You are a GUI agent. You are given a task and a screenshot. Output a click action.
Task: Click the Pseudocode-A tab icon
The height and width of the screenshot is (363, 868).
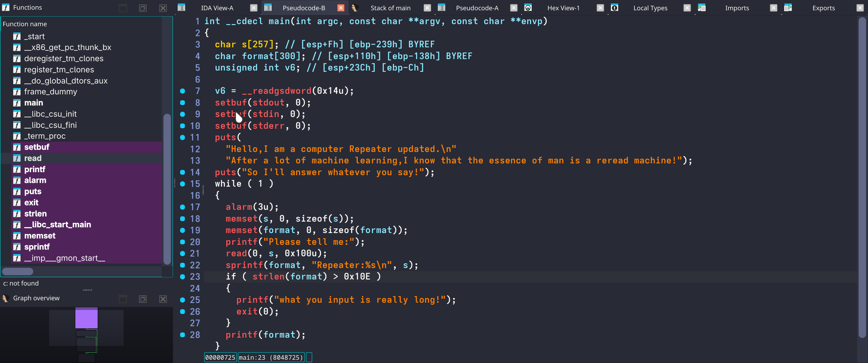(x=442, y=8)
